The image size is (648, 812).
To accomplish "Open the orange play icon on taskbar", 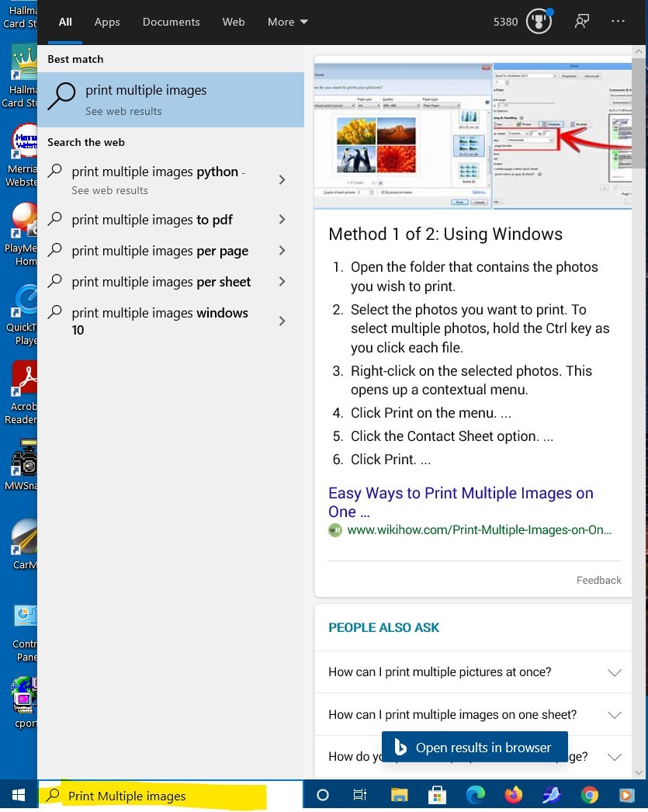I will (x=626, y=795).
